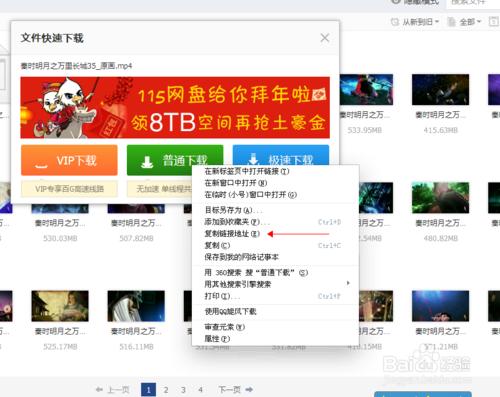Screen dimensions: 500x397
Task: Go to page 2 in pagination
Action: (166, 390)
